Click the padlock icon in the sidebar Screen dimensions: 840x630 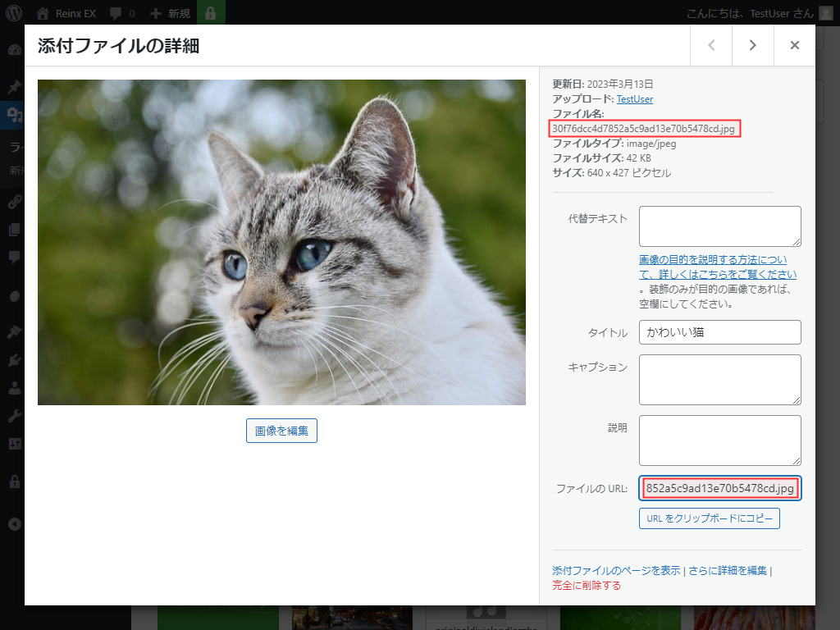pos(15,482)
